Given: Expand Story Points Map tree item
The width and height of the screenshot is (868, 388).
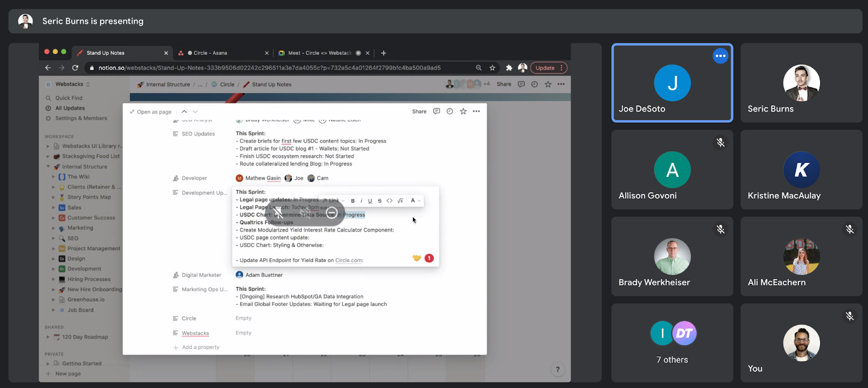Looking at the screenshot, I should (x=53, y=198).
